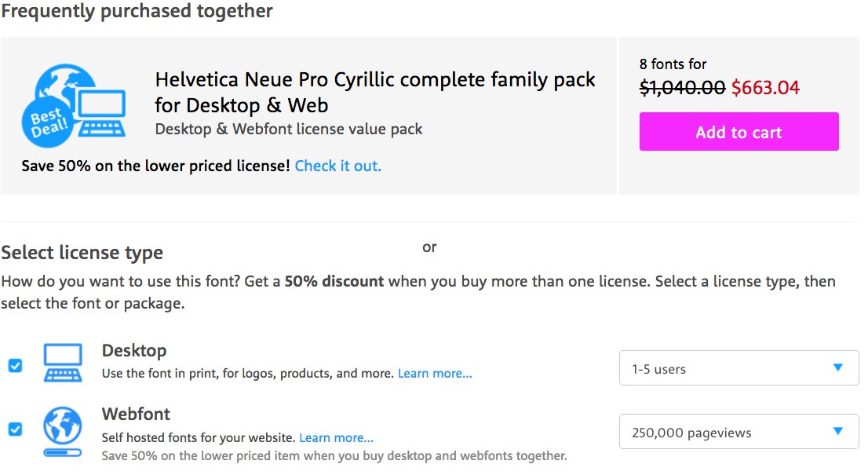The width and height of the screenshot is (868, 475).
Task: Click the $663.04 discounted price
Action: 765,87
